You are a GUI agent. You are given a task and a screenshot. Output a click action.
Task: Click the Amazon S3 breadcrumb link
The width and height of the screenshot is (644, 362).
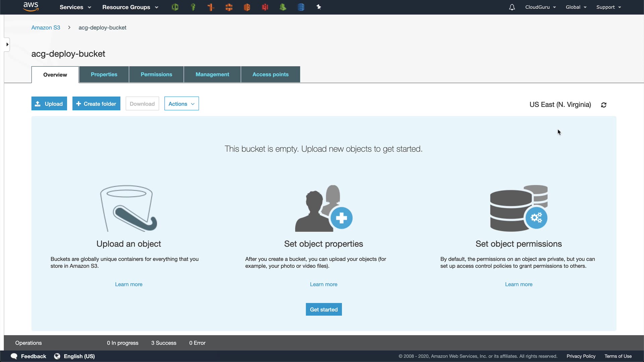coord(46,27)
